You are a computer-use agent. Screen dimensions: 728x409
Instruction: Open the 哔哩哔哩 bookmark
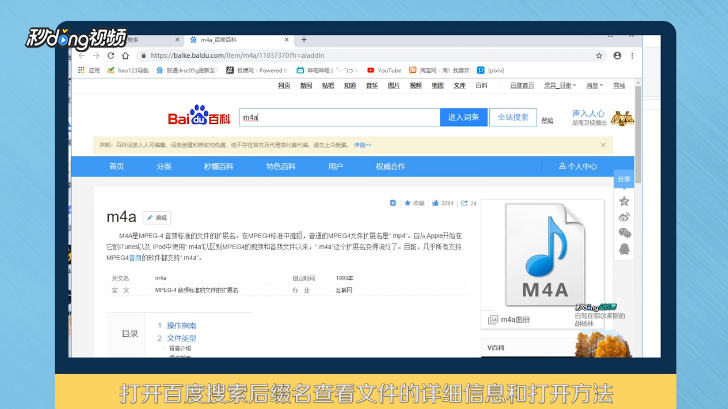coord(327,71)
